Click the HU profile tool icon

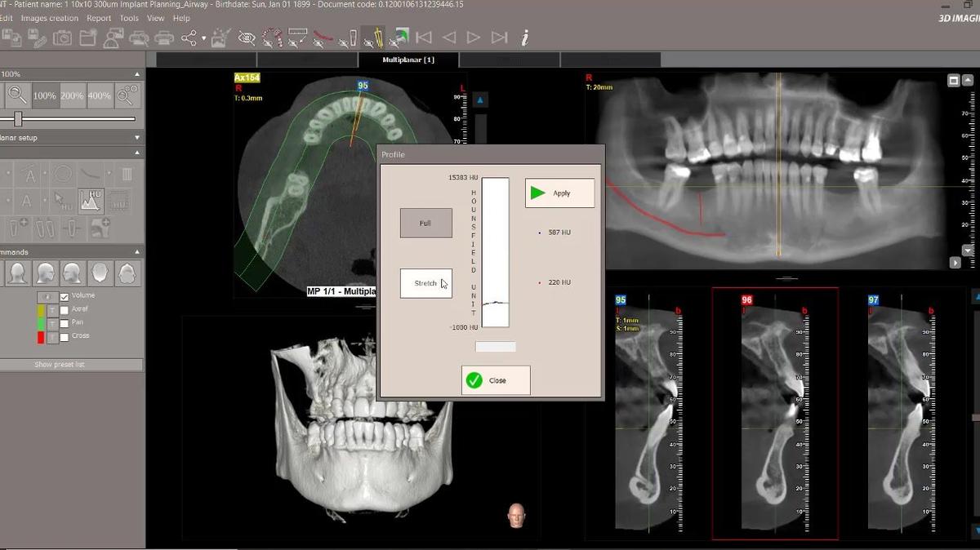click(x=90, y=200)
